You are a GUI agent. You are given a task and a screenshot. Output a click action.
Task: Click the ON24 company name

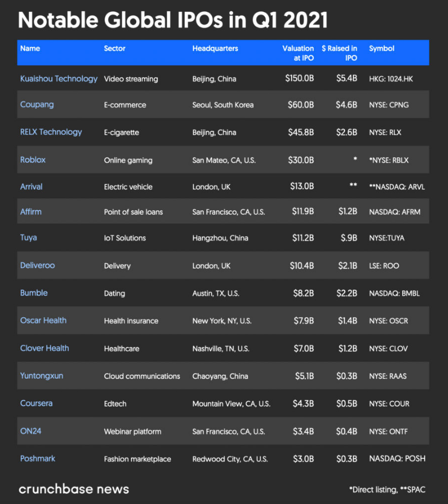[30, 431]
